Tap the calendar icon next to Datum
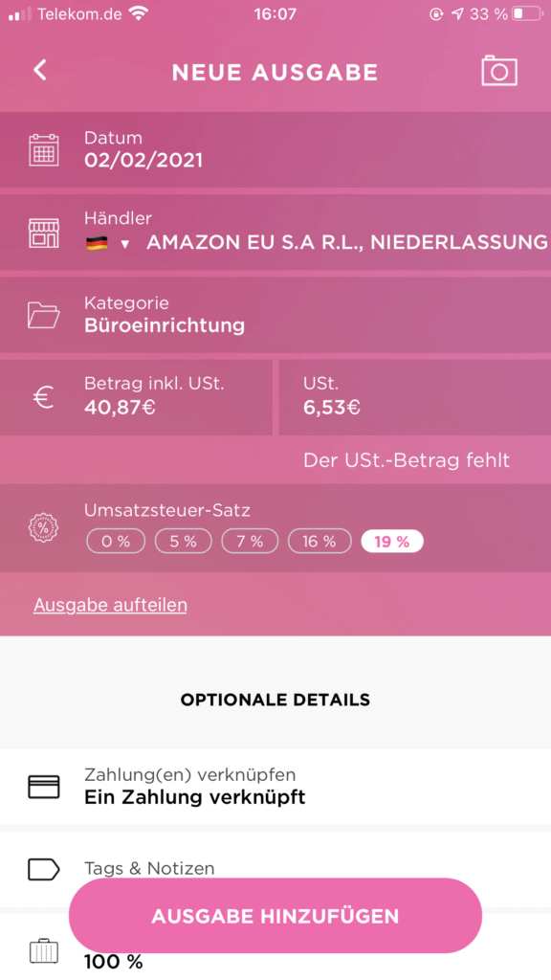551x980 pixels. [x=44, y=150]
